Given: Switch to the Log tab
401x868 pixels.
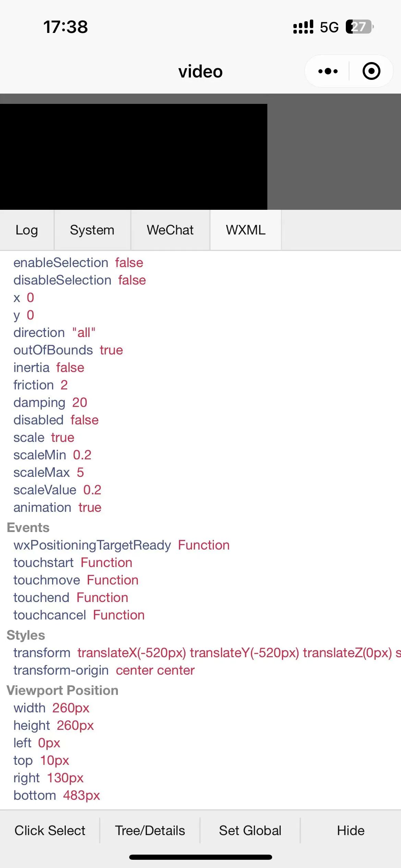Looking at the screenshot, I should pos(27,230).
